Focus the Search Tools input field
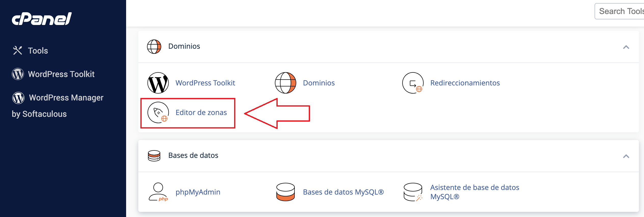The height and width of the screenshot is (217, 644). [x=619, y=11]
